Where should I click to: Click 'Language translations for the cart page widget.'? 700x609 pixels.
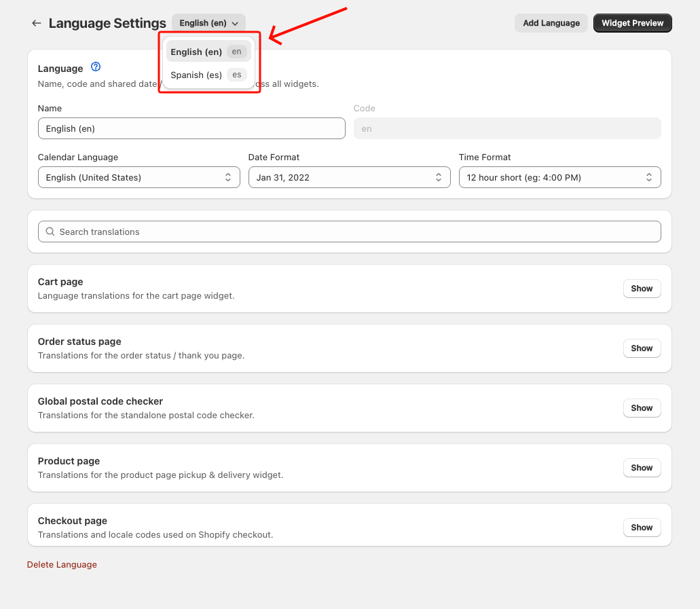(x=136, y=296)
